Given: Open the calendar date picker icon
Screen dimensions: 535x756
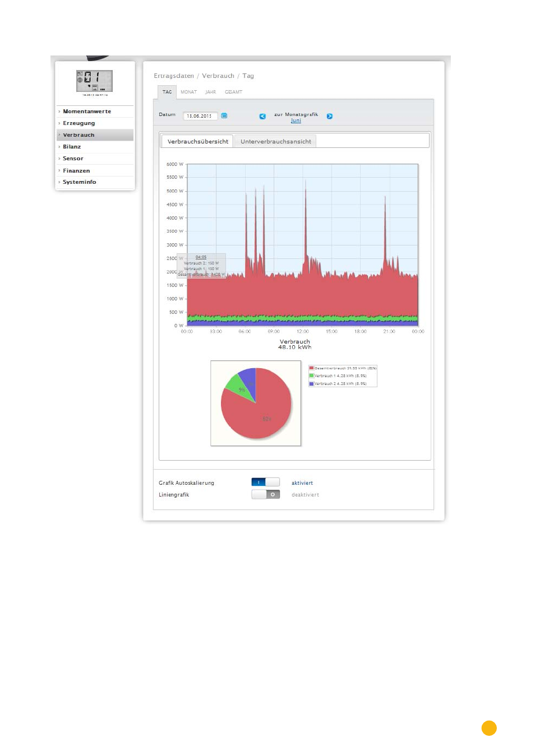Looking at the screenshot, I should [x=224, y=116].
